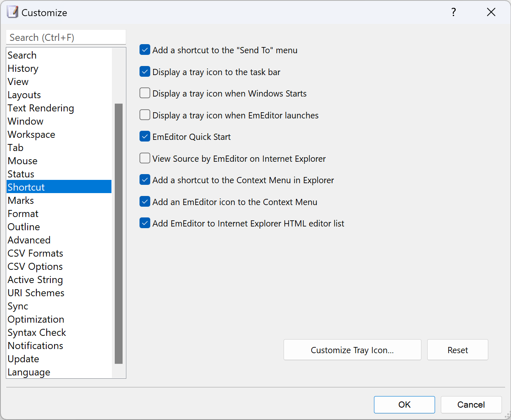The height and width of the screenshot is (420, 511).
Task: Open the Mouse settings page
Action: [x=59, y=160]
